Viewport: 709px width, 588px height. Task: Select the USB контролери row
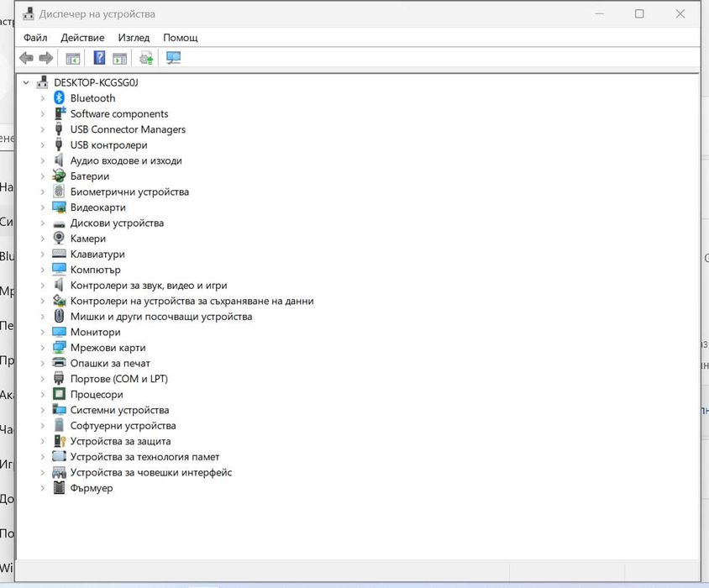(x=109, y=144)
